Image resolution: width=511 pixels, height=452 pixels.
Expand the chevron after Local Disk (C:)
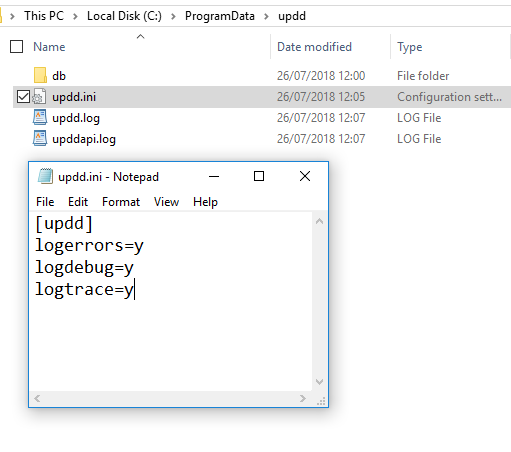tap(173, 16)
